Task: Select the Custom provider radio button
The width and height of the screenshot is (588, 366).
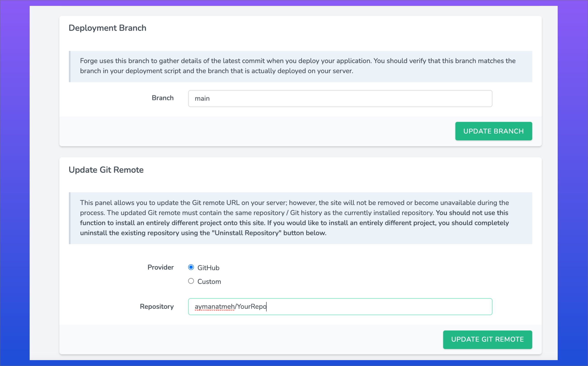Action: click(191, 281)
